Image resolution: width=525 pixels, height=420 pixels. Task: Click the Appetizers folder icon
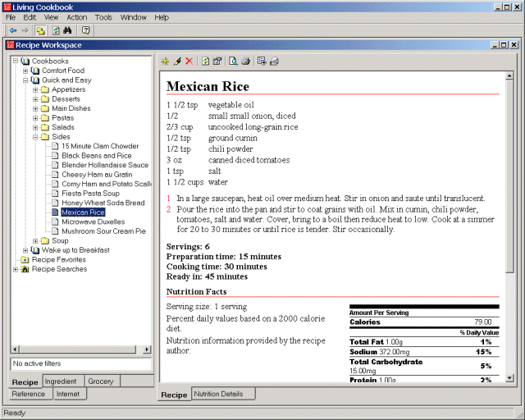tap(45, 89)
